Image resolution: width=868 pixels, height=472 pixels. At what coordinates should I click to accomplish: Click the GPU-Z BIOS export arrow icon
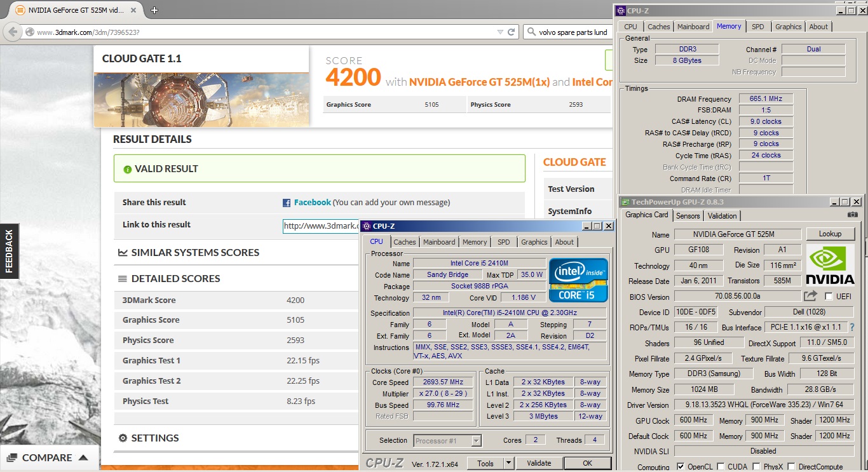point(810,296)
